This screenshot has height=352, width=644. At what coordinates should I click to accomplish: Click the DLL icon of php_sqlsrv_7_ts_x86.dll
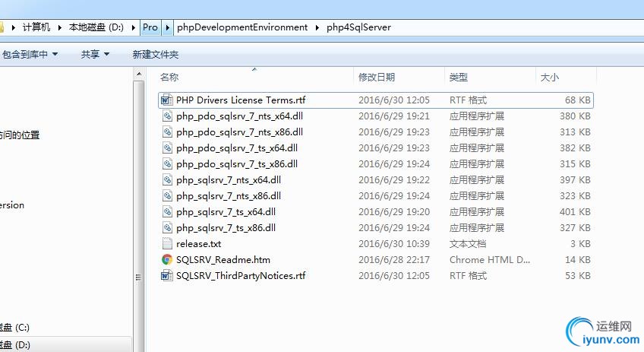(167, 228)
